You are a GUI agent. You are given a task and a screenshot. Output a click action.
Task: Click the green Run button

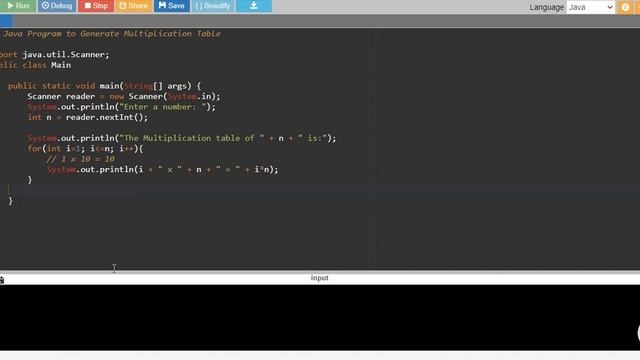click(x=18, y=6)
